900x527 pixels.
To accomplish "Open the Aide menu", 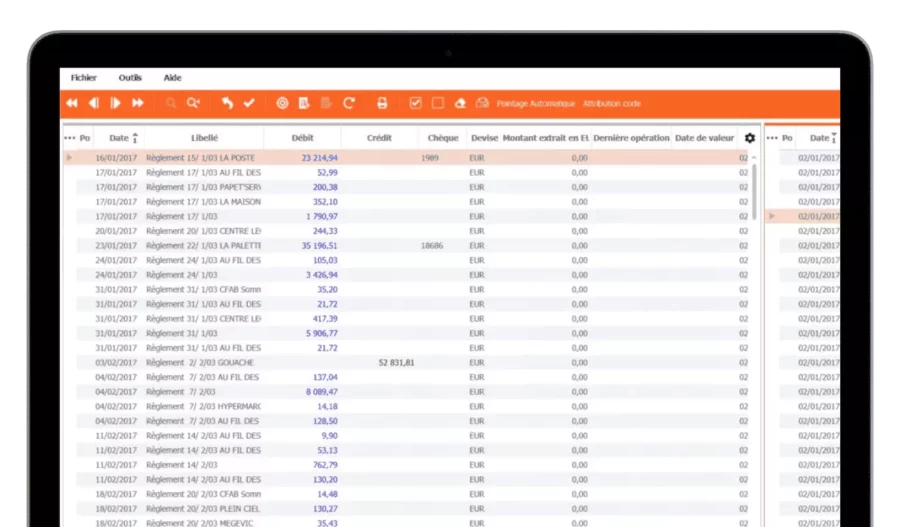I will 172,78.
